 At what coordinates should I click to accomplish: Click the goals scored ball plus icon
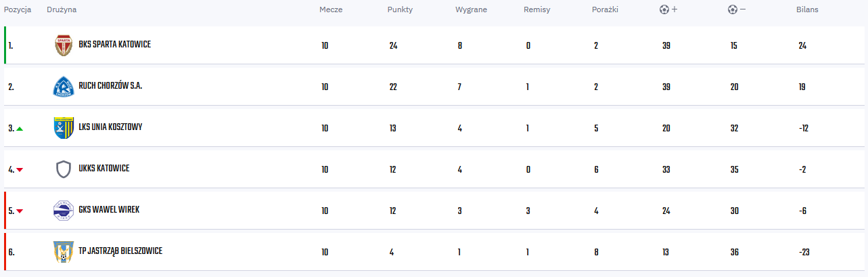tap(669, 9)
